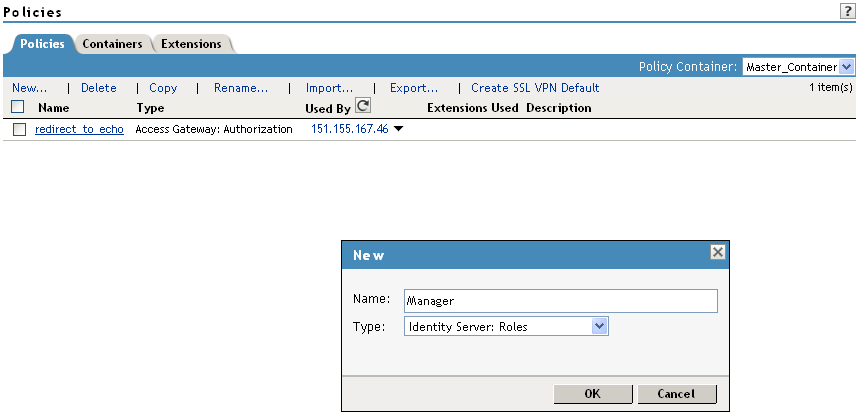This screenshot has width=858, height=415.
Task: Open the Type dropdown in New dialog
Action: [599, 326]
